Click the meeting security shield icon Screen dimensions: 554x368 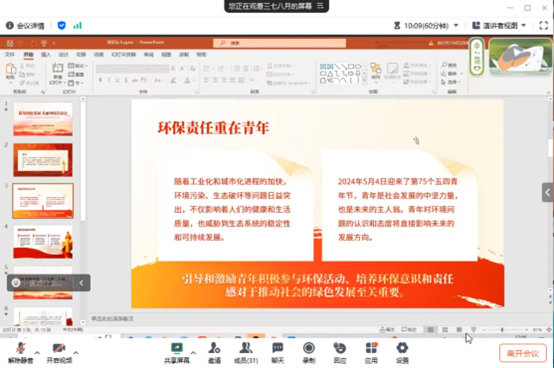[x=61, y=25]
